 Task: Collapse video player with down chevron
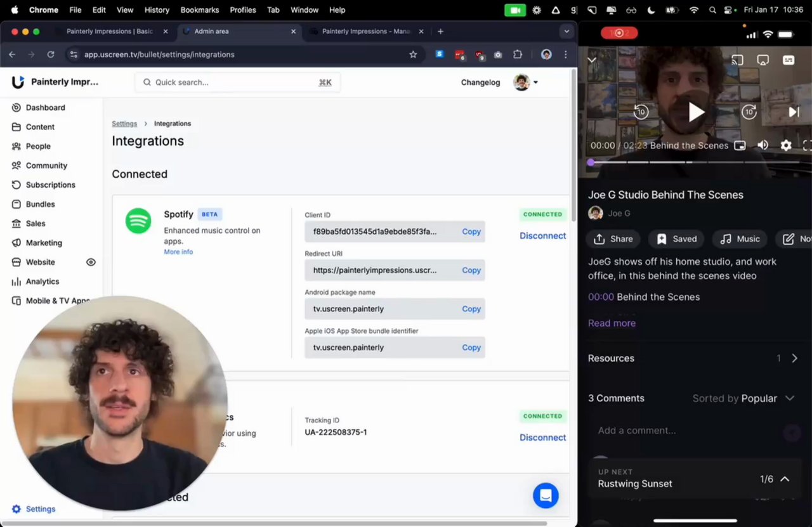(x=592, y=60)
